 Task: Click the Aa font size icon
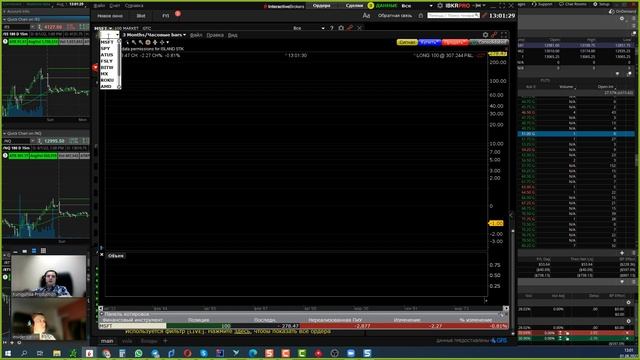tap(366, 16)
